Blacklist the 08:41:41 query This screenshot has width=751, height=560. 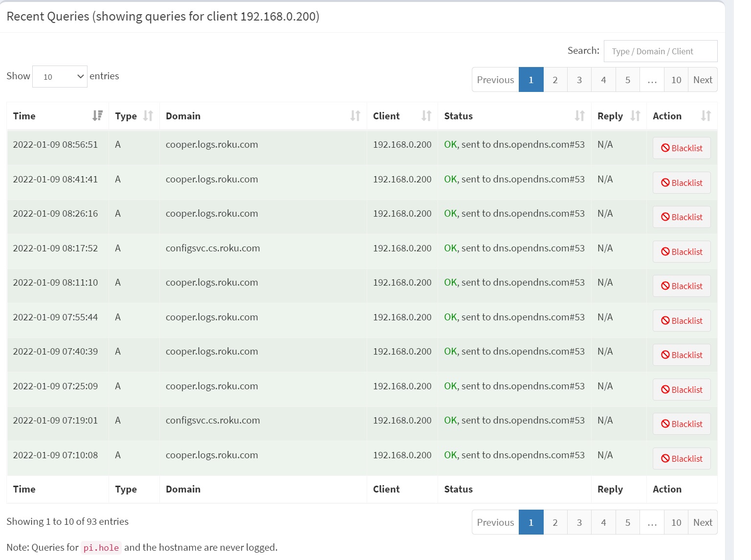pyautogui.click(x=682, y=182)
